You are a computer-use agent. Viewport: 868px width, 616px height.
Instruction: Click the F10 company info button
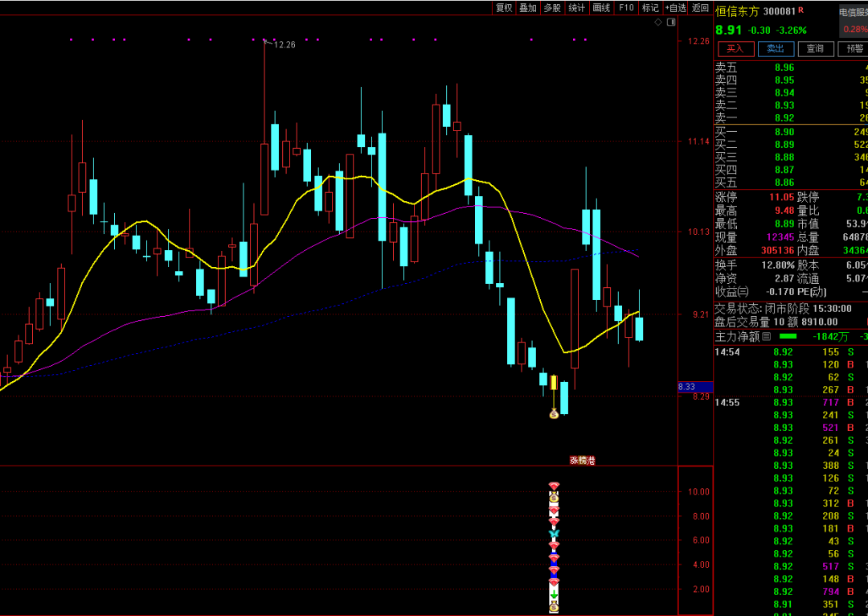(626, 8)
